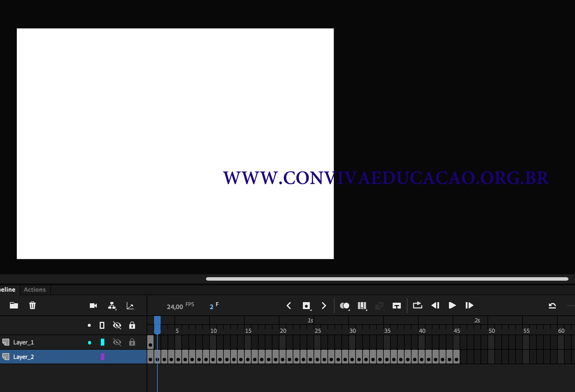Step back one frame

coord(435,305)
